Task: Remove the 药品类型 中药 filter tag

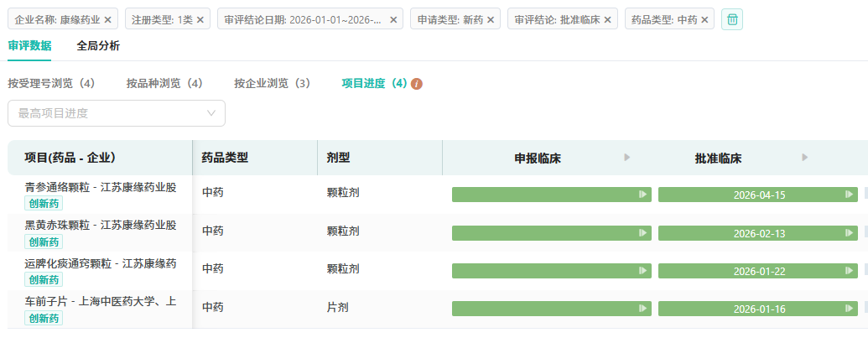Action: coord(704,19)
